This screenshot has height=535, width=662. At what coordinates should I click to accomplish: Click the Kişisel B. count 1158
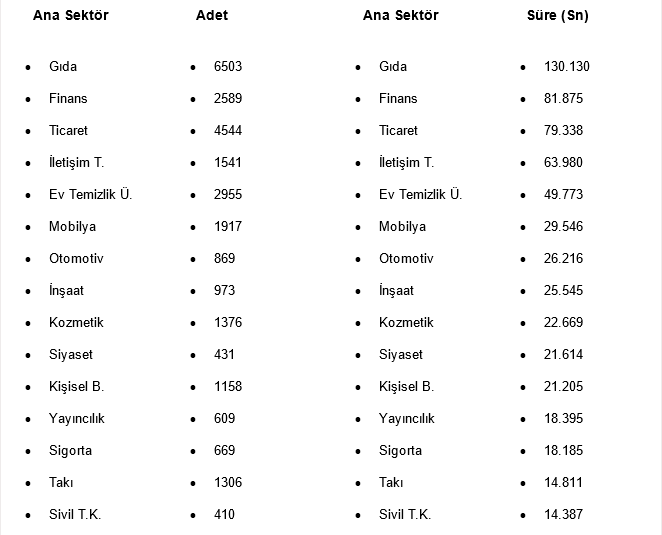228,387
